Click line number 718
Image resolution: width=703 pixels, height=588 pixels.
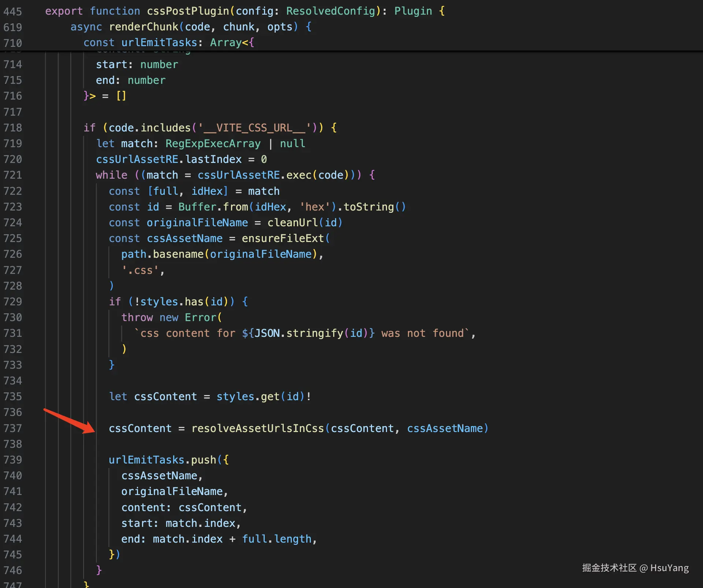(13, 128)
